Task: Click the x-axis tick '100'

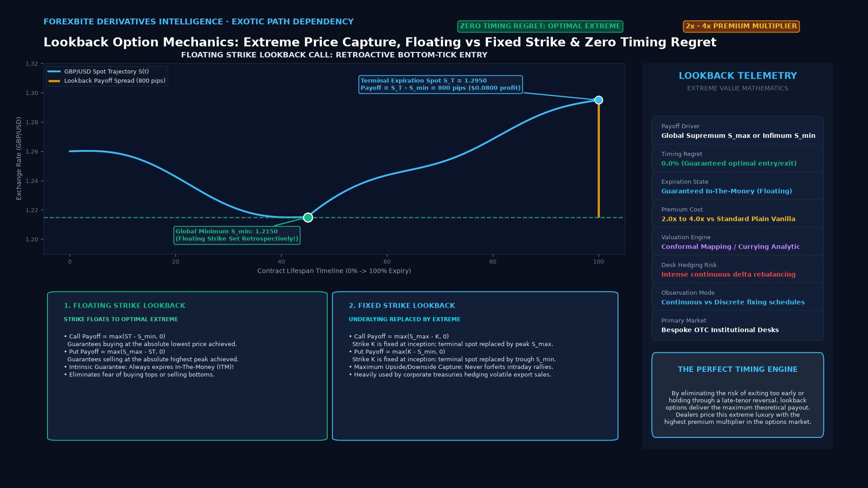Action: pos(599,262)
